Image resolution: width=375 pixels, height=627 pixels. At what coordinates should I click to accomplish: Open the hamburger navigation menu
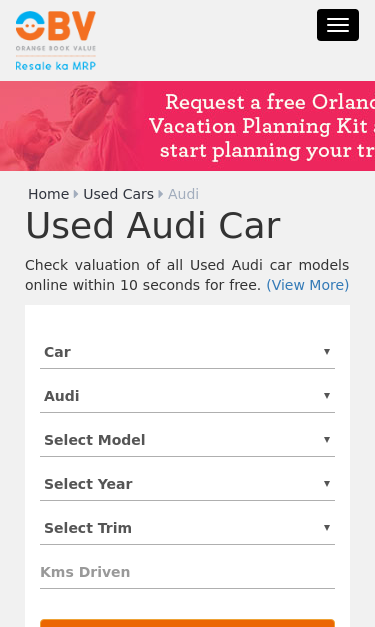click(338, 25)
